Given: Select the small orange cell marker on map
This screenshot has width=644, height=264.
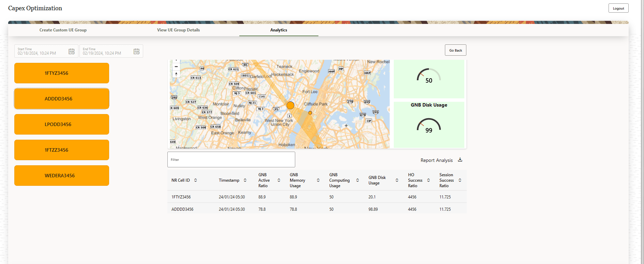Looking at the screenshot, I should (310, 113).
